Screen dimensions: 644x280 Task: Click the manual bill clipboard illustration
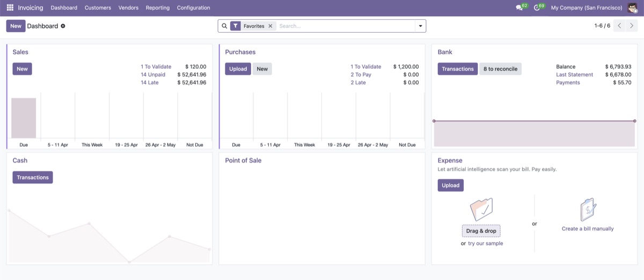pos(588,210)
